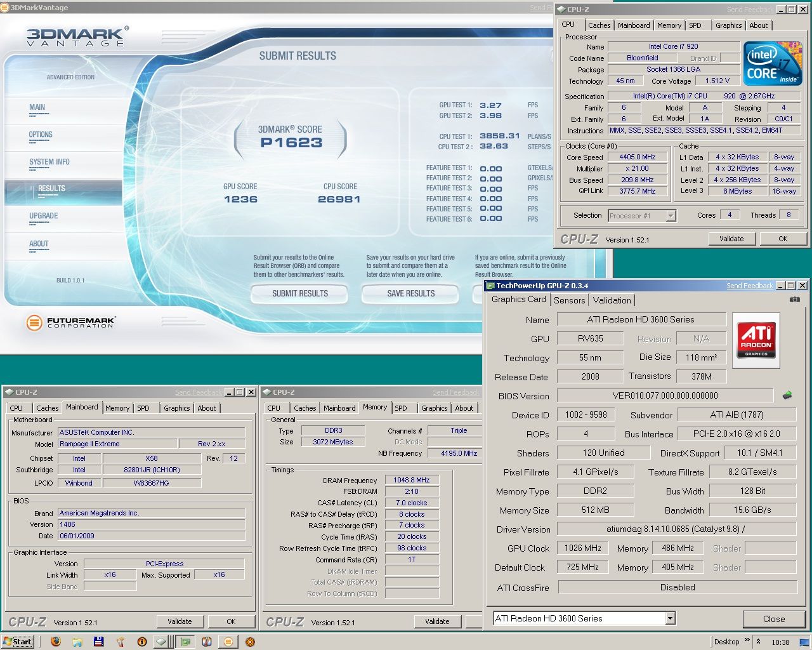
Task: Click the ATI CrossFire Disabled field
Action: [x=677, y=587]
